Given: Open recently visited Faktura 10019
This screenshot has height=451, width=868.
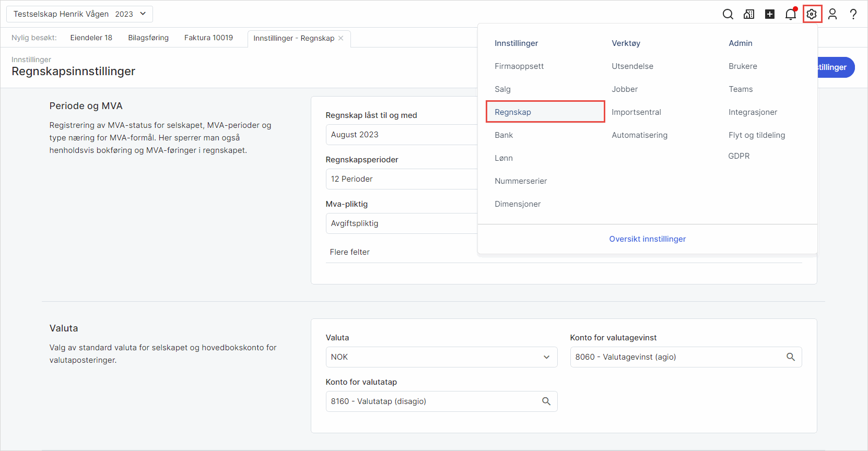Looking at the screenshot, I should pyautogui.click(x=208, y=38).
